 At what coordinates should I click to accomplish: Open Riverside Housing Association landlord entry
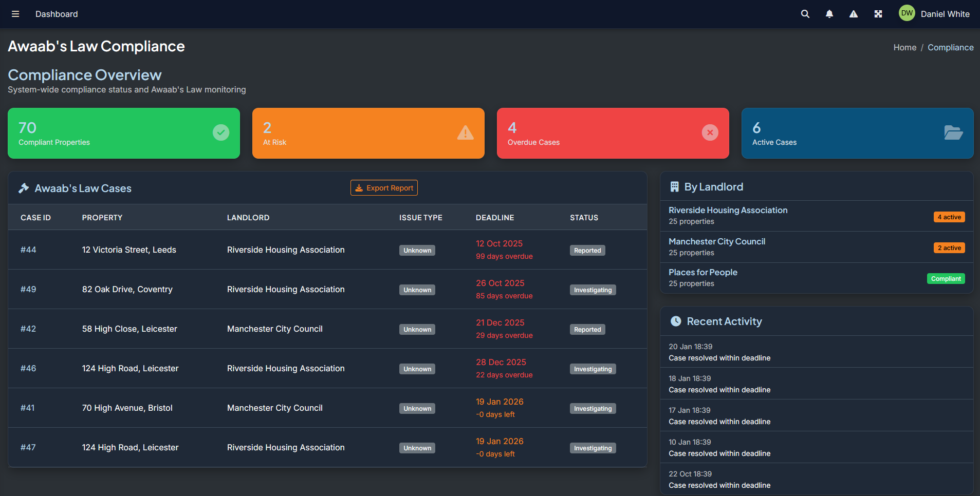pos(728,210)
